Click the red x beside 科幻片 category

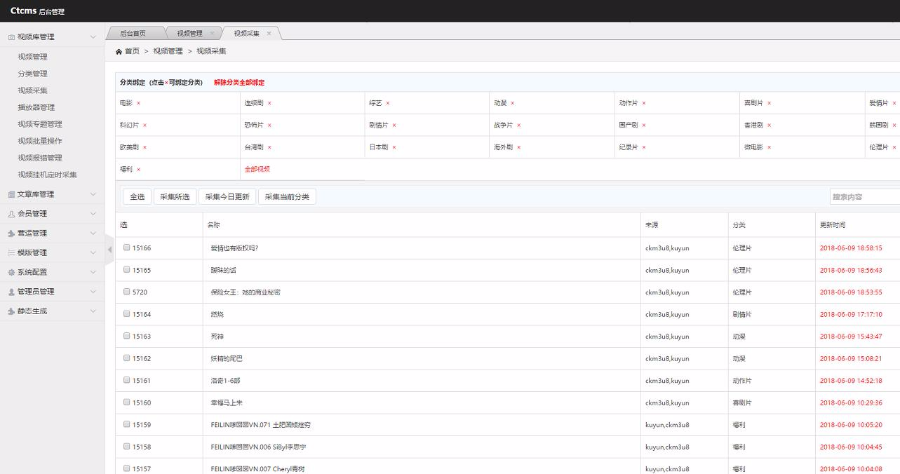[145, 125]
